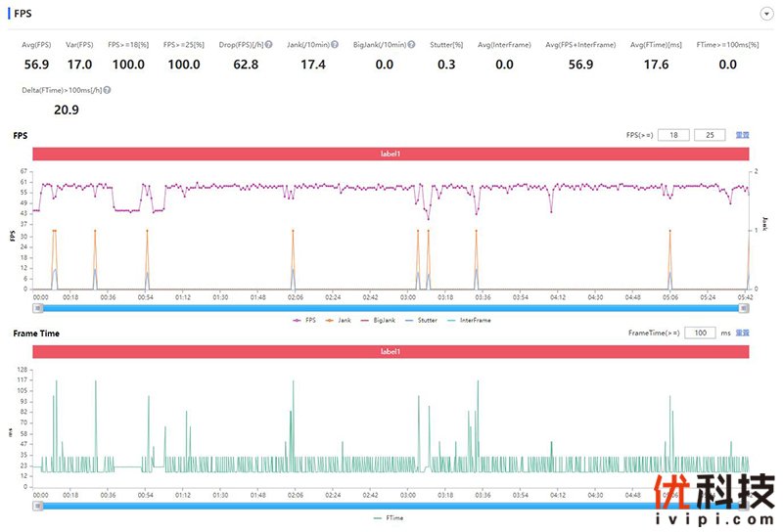The width and height of the screenshot is (783, 532).
Task: Select the red label1 bar above FPS chart
Action: 391,154
